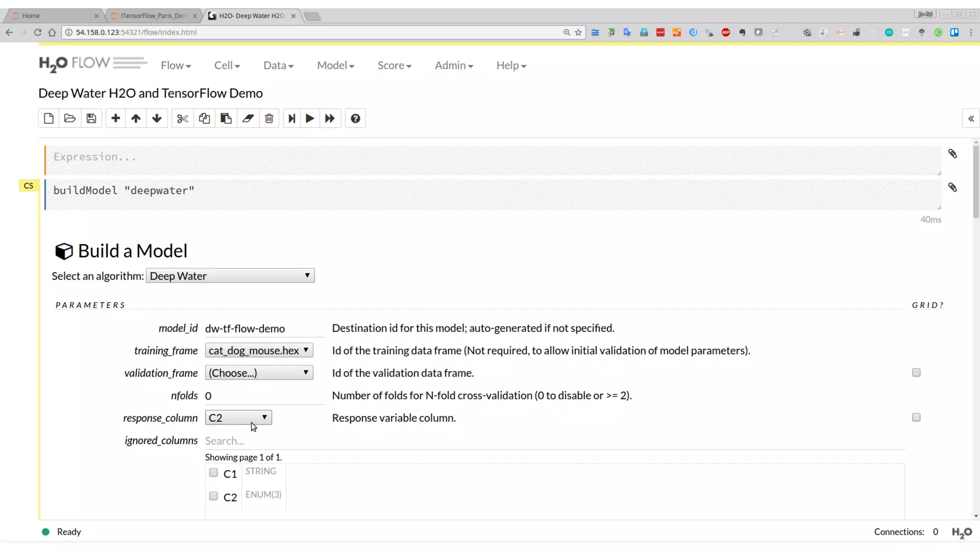The width and height of the screenshot is (980, 551).
Task: Open the Model menu
Action: point(335,65)
